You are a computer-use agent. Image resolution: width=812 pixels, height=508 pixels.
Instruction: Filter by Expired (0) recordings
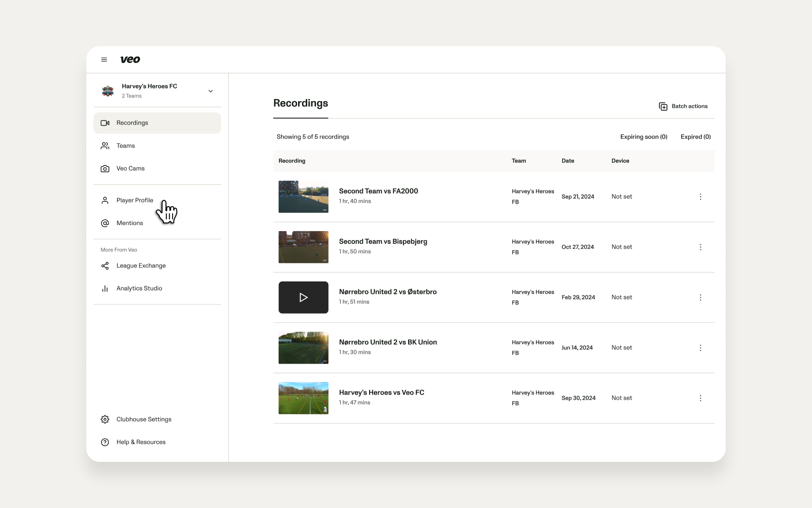696,137
